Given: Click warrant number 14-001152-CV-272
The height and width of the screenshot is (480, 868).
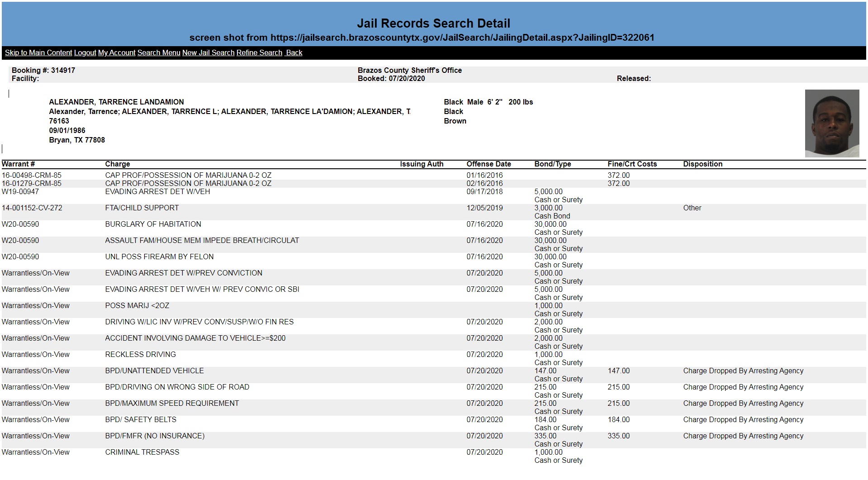Looking at the screenshot, I should [32, 208].
